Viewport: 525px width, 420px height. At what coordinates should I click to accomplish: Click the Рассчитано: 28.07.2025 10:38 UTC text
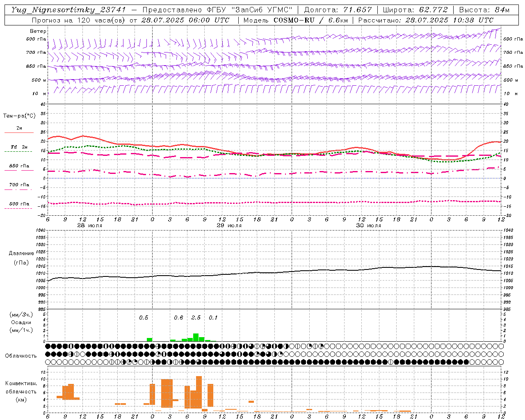pos(426,20)
